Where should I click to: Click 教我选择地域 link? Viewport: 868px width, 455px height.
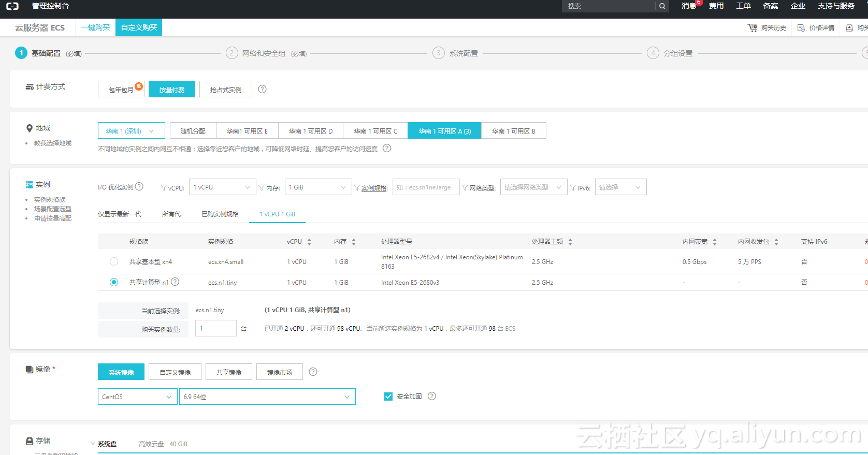pyautogui.click(x=53, y=143)
